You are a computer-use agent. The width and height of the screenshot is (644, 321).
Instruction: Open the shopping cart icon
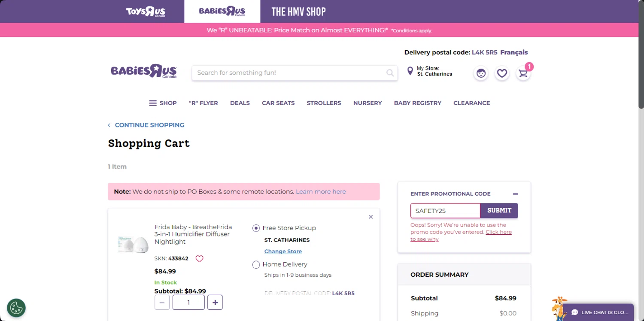523,73
